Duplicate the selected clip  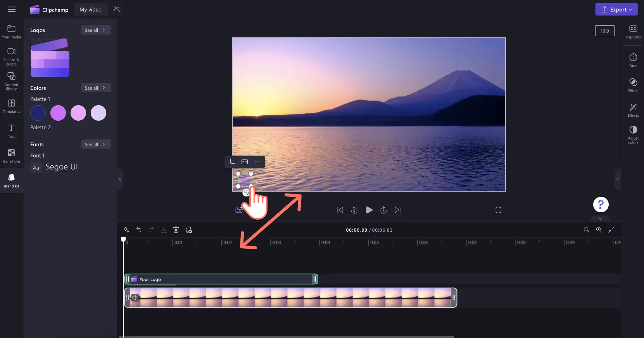point(189,230)
